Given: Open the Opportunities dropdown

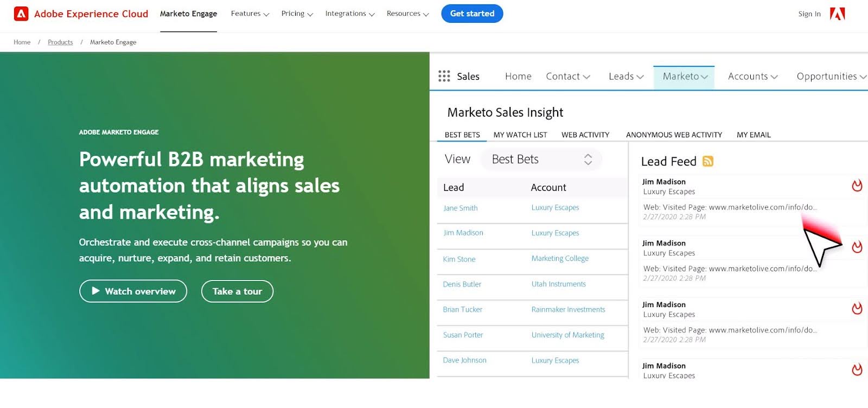Looking at the screenshot, I should click(x=832, y=76).
